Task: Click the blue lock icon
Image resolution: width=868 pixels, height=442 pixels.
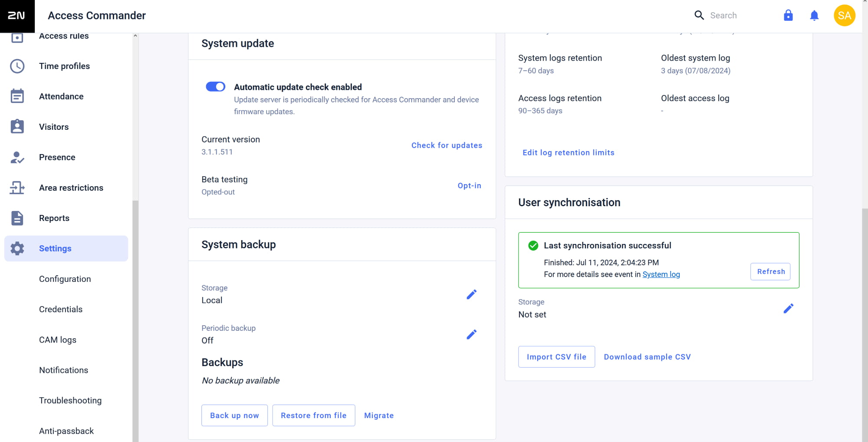Action: (x=788, y=16)
